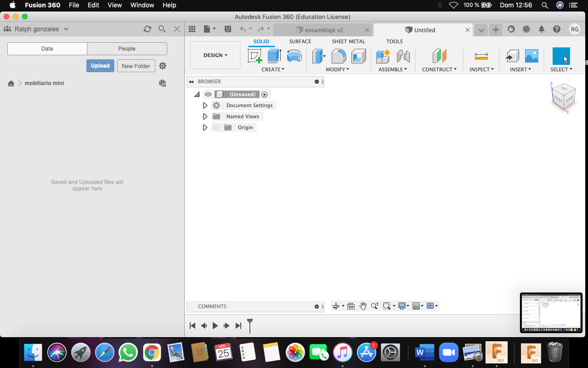Switch to the SHEET METAL tab
The width and height of the screenshot is (588, 368).
coord(349,41)
